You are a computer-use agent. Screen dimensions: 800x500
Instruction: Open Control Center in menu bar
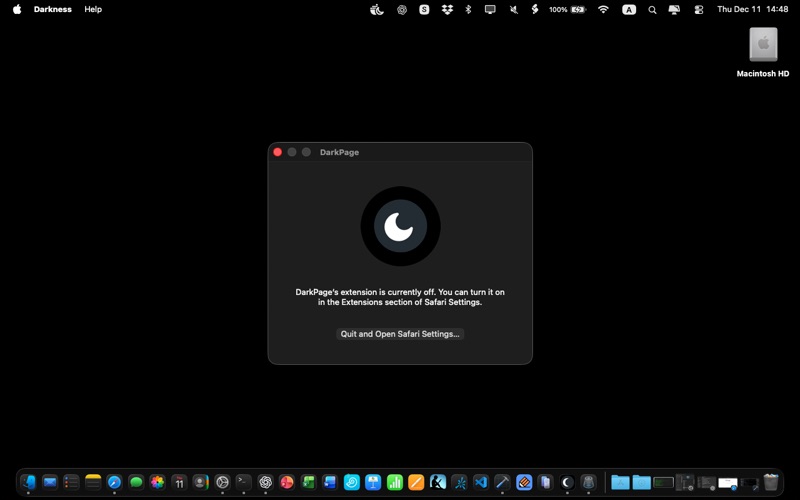point(699,9)
